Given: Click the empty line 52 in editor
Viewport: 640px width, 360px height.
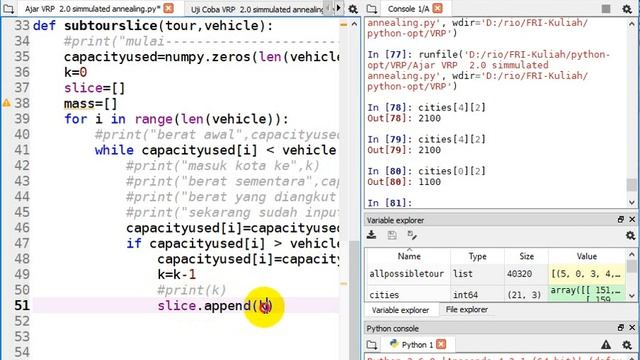Looking at the screenshot, I should [186, 321].
